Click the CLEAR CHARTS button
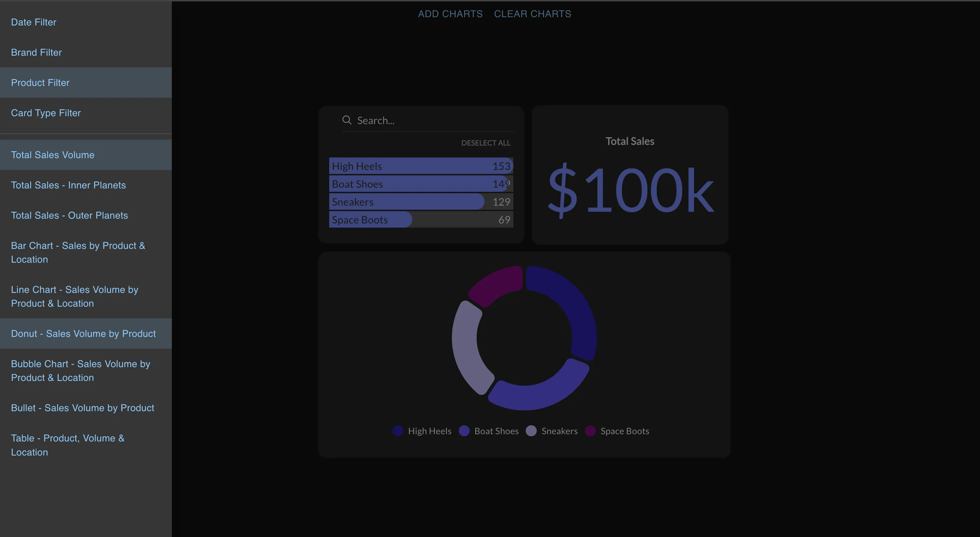 click(532, 14)
